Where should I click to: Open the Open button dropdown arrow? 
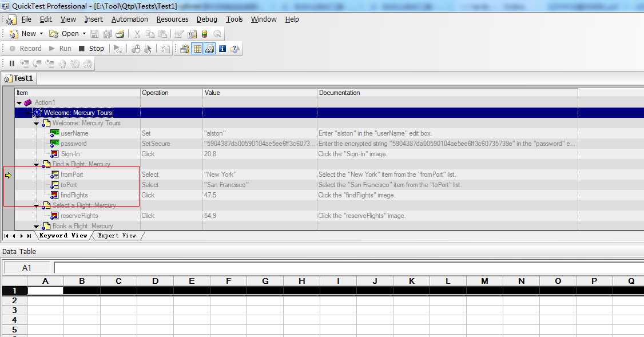pyautogui.click(x=84, y=34)
